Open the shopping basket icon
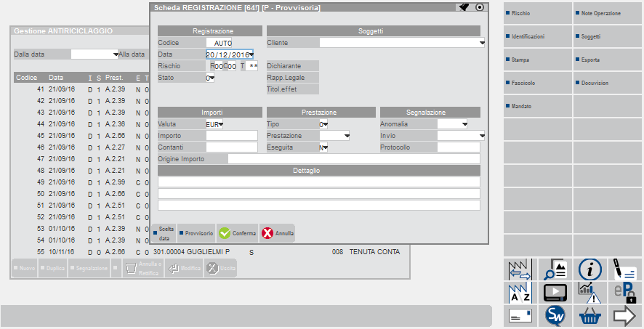Image resolution: width=644 pixels, height=329 pixels. [x=589, y=316]
